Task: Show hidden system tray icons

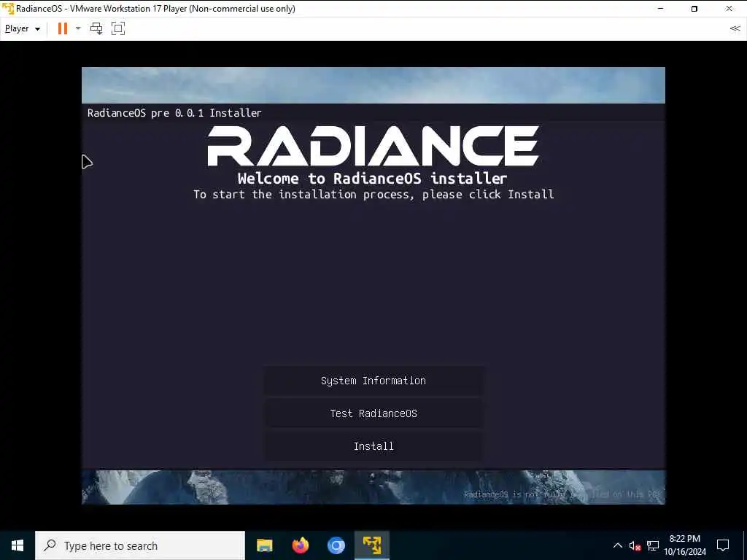Action: 617,545
